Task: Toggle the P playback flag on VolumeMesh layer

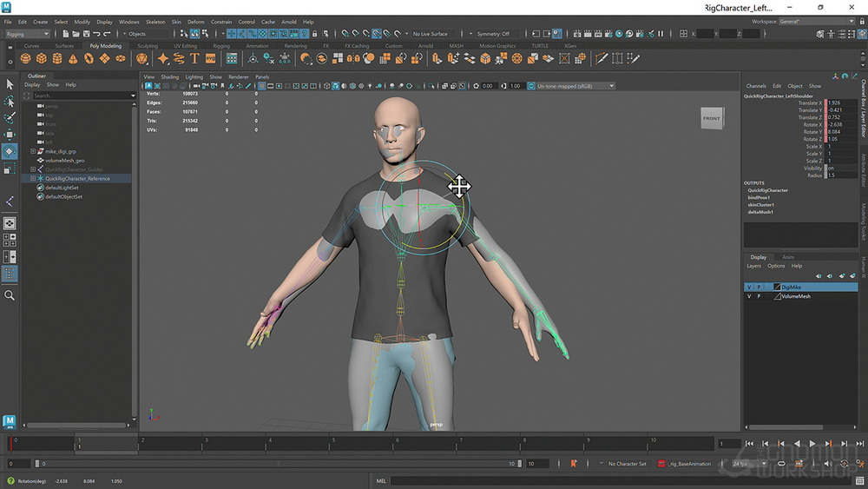Action: (x=758, y=296)
